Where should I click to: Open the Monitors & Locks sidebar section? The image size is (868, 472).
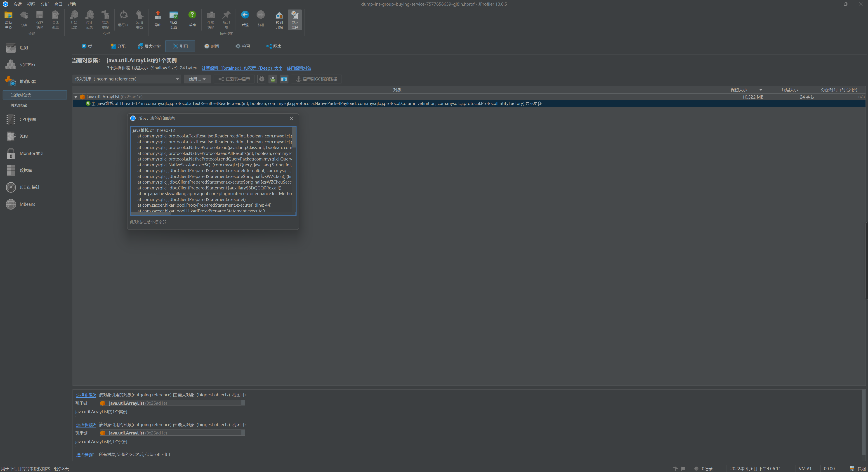(x=35, y=153)
